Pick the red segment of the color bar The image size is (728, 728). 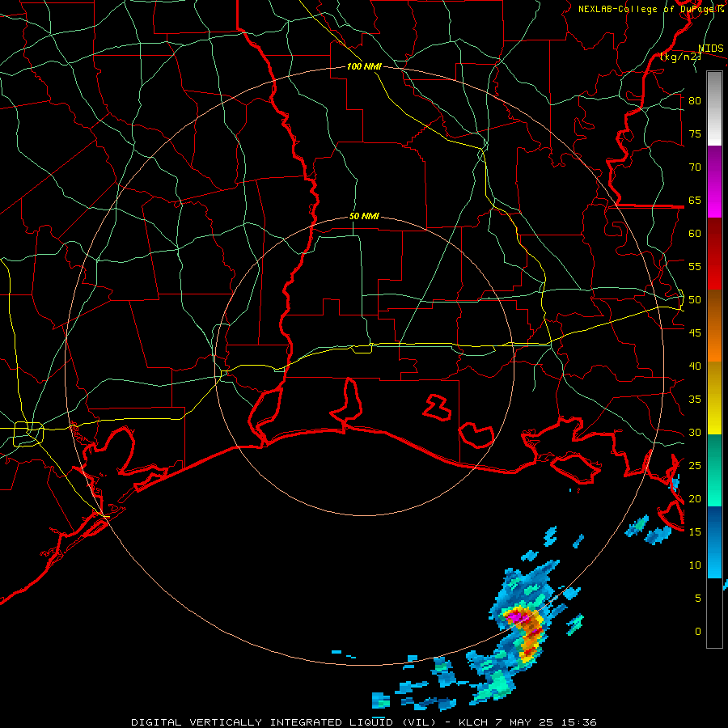714,254
